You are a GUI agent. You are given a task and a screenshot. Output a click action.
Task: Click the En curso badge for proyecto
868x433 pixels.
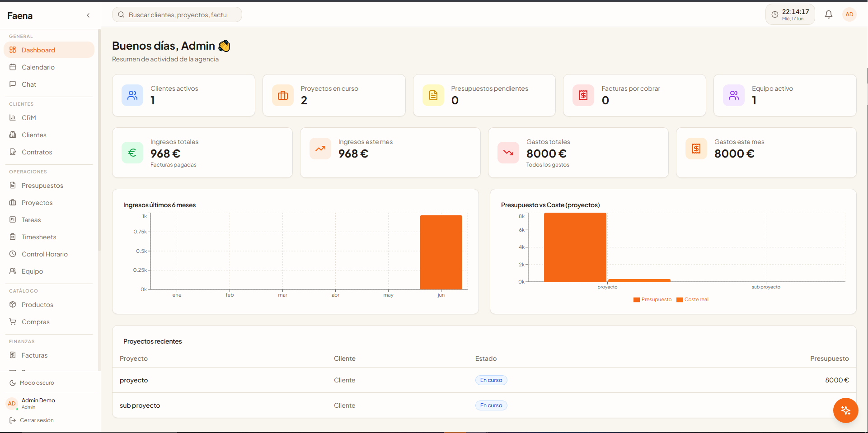point(491,380)
